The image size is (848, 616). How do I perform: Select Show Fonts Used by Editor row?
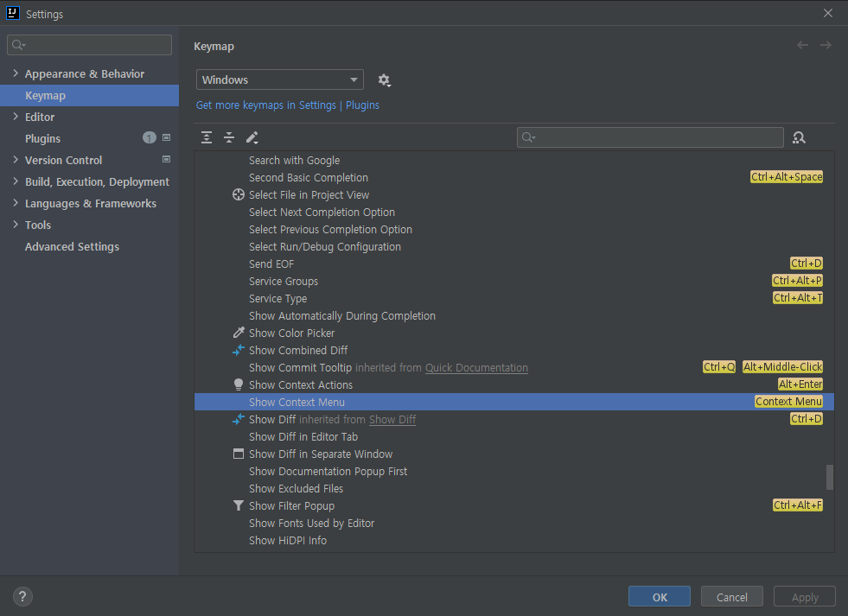[x=513, y=524]
